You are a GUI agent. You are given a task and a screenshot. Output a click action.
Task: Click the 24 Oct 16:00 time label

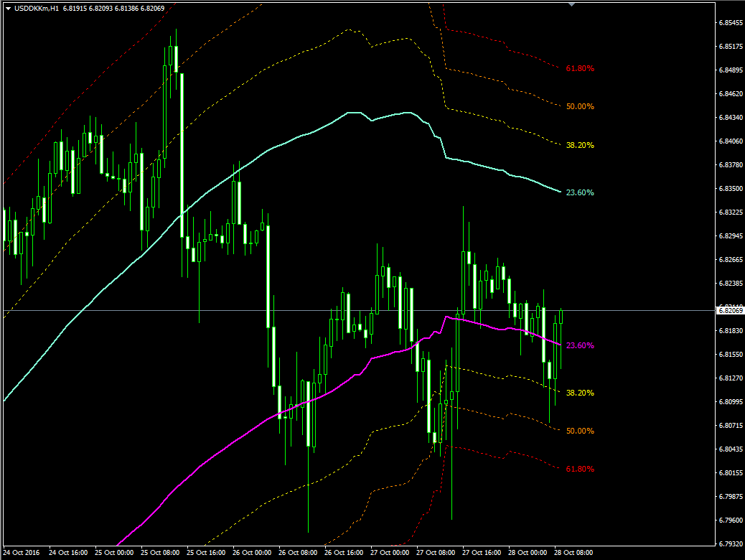[68, 552]
